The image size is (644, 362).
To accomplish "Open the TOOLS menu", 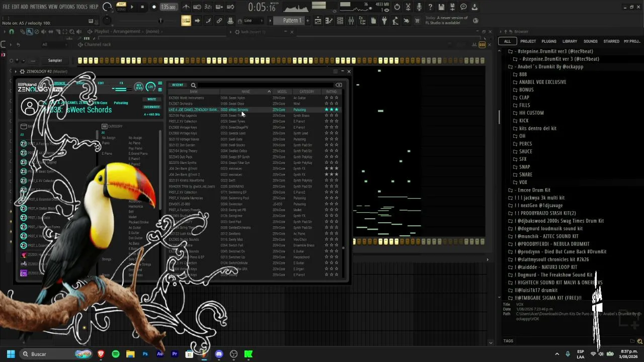I will [82, 7].
